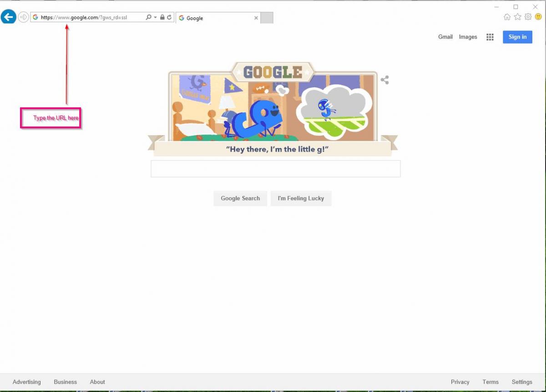
Task: Open the Google apps grid
Action: (490, 37)
